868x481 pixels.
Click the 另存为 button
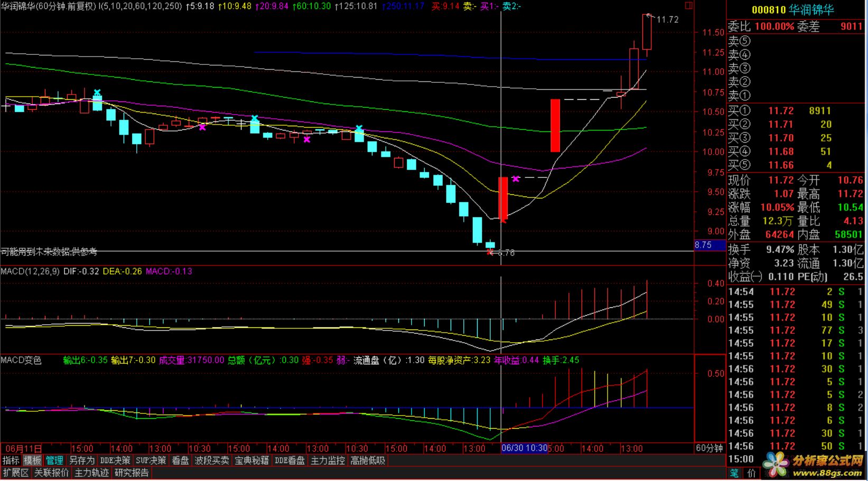point(82,460)
